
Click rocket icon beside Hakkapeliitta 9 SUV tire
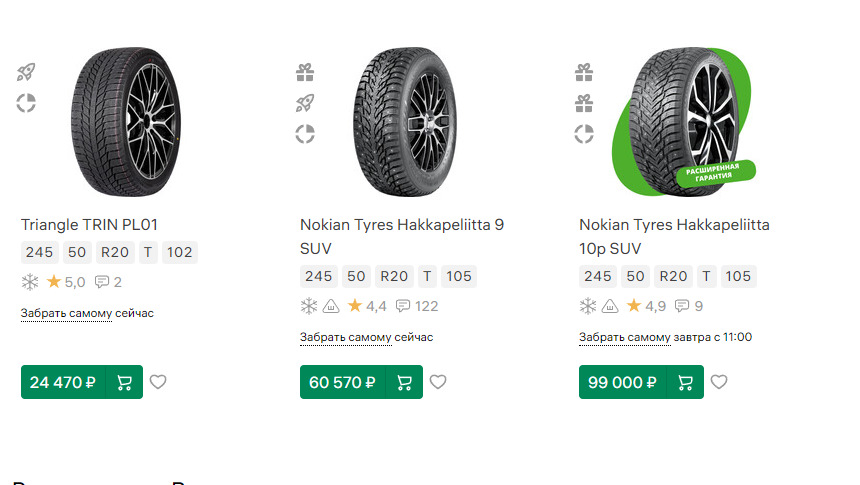[x=305, y=103]
